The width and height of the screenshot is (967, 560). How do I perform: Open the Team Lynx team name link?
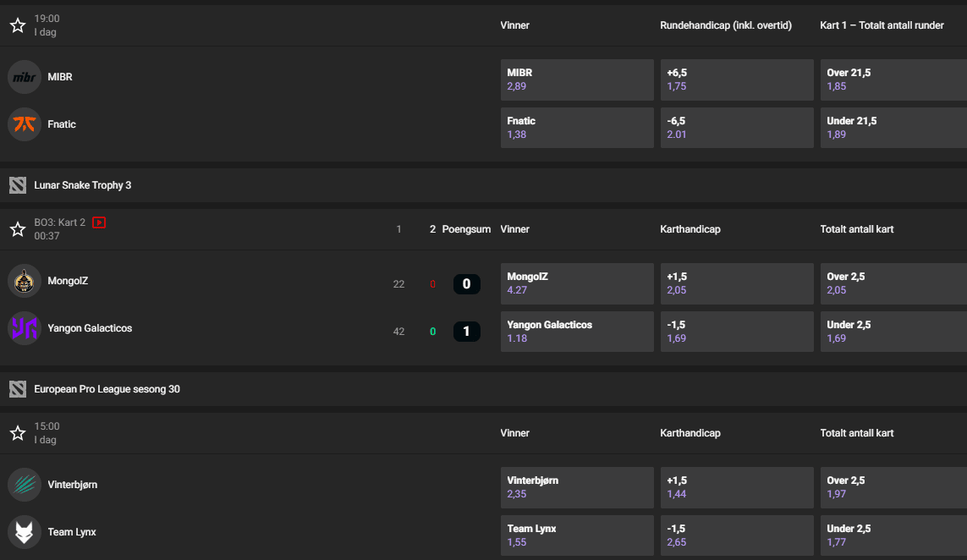[x=72, y=531]
